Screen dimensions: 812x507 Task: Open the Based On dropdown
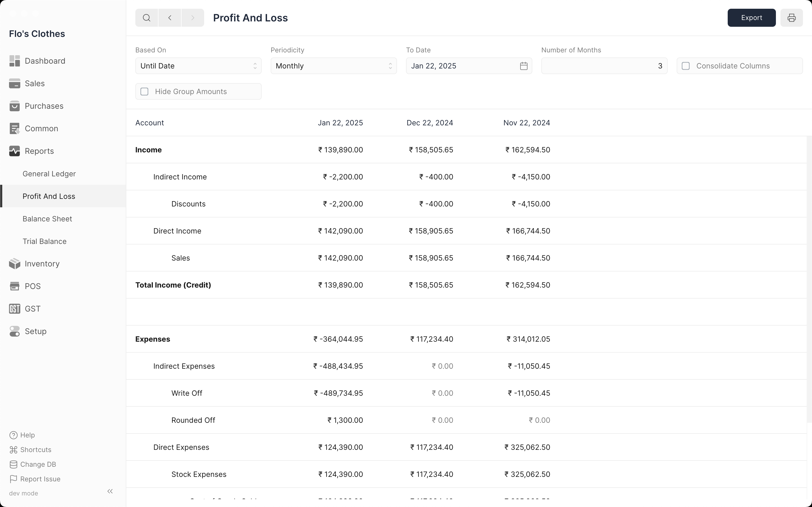[x=198, y=66]
